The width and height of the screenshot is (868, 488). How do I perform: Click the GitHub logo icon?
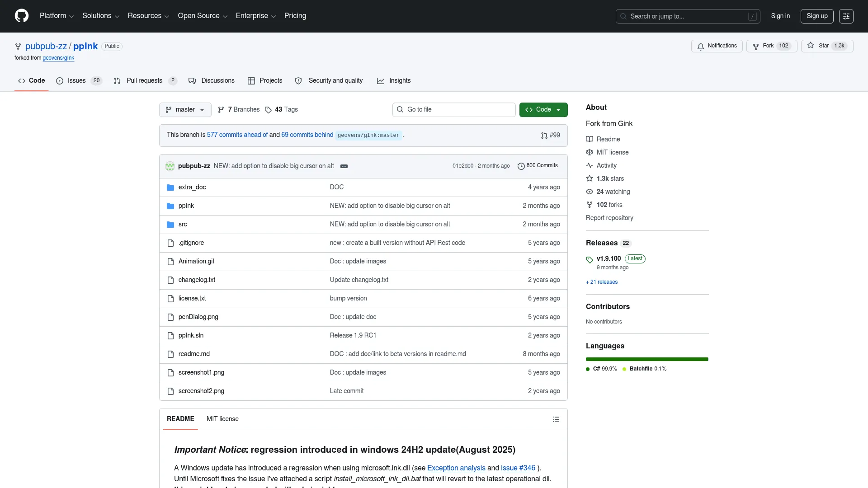[x=22, y=16]
